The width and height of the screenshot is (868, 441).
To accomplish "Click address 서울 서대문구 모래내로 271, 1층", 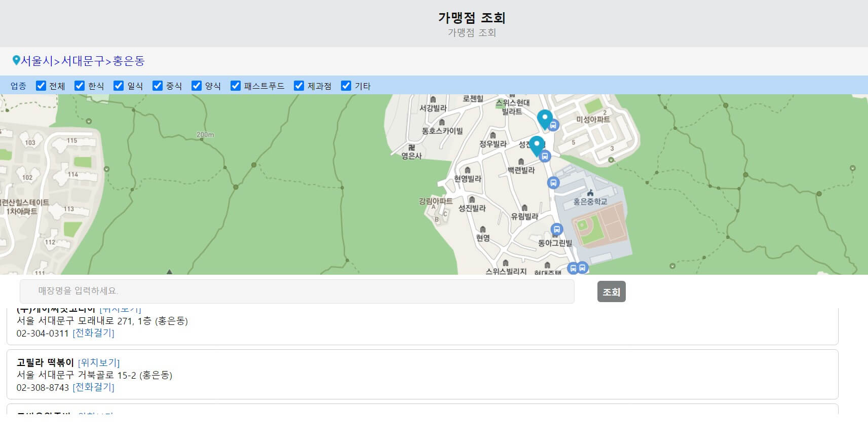I will 102,321.
